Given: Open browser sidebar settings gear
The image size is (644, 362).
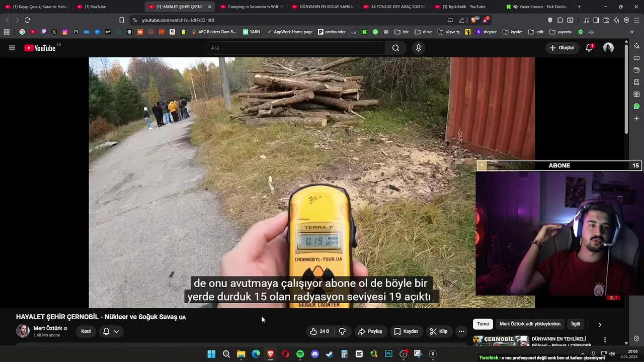Looking at the screenshot, I should (x=636, y=338).
